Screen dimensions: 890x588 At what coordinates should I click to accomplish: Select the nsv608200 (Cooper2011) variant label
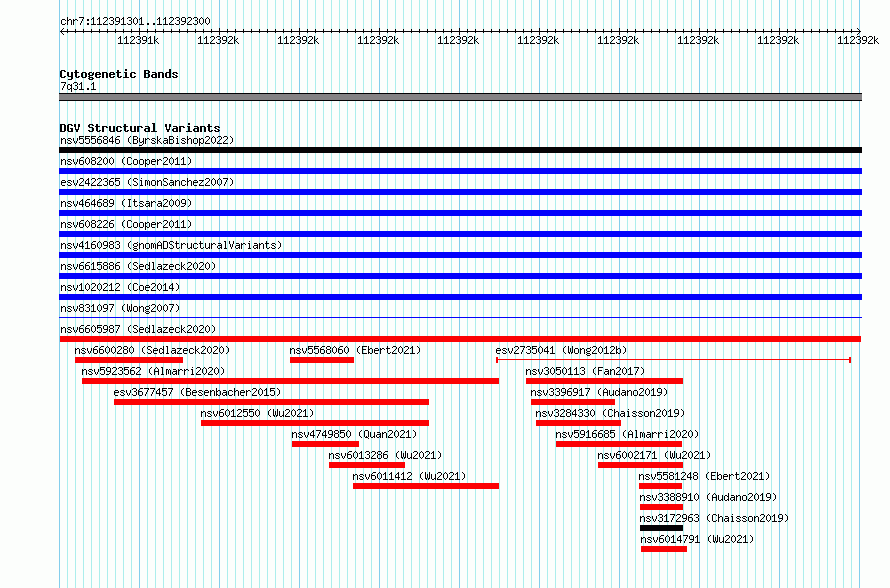click(126, 161)
